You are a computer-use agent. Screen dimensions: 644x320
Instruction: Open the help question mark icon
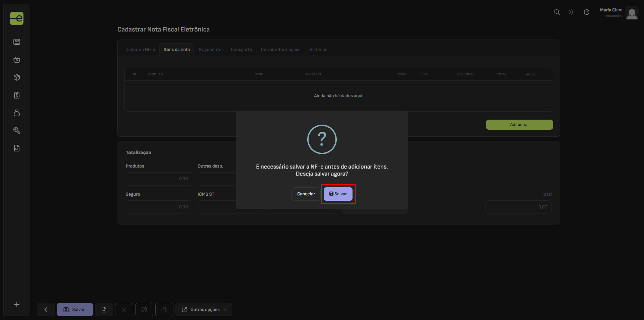point(586,12)
